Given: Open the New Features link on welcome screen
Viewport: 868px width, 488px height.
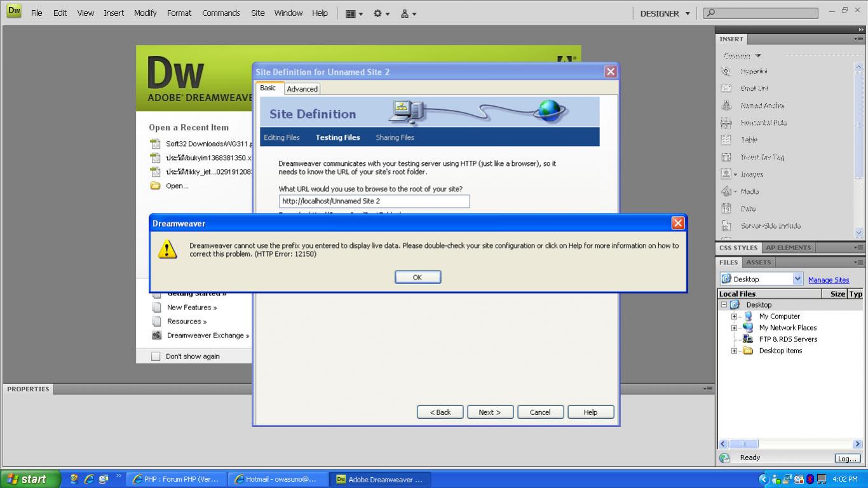Looking at the screenshot, I should coord(192,308).
